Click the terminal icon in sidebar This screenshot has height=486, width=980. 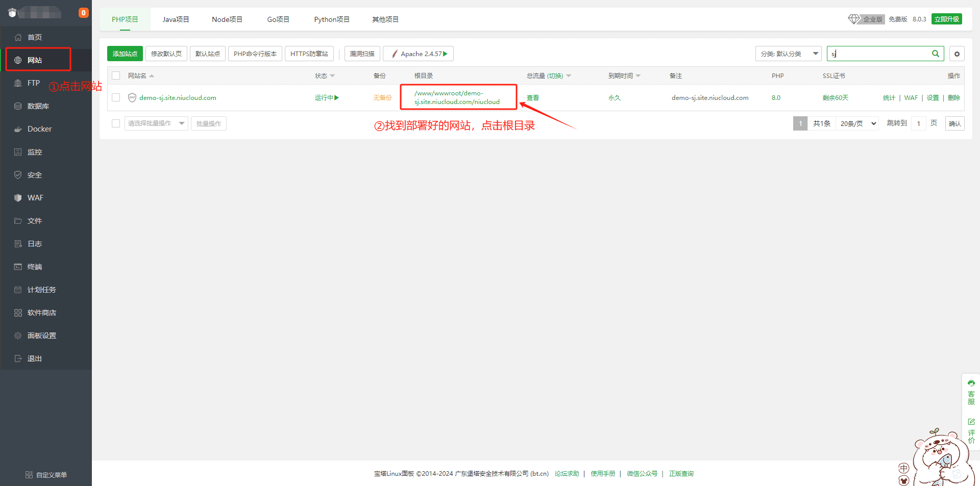(18, 267)
